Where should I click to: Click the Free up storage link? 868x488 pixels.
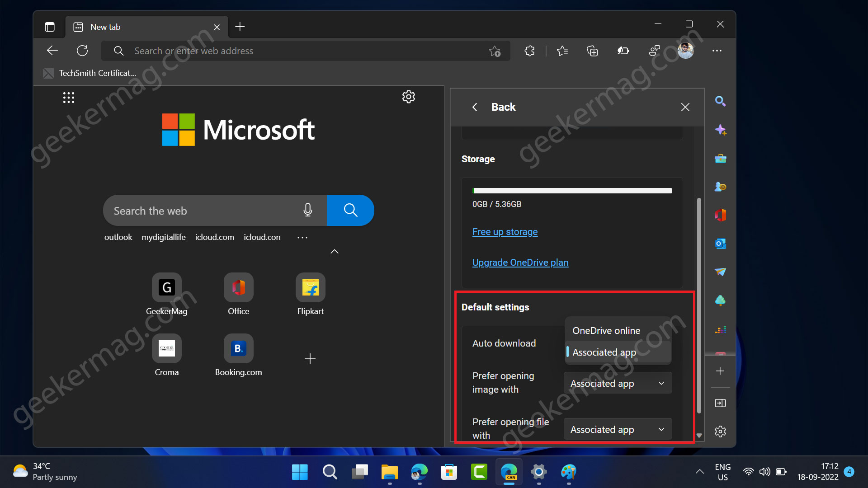coord(505,231)
